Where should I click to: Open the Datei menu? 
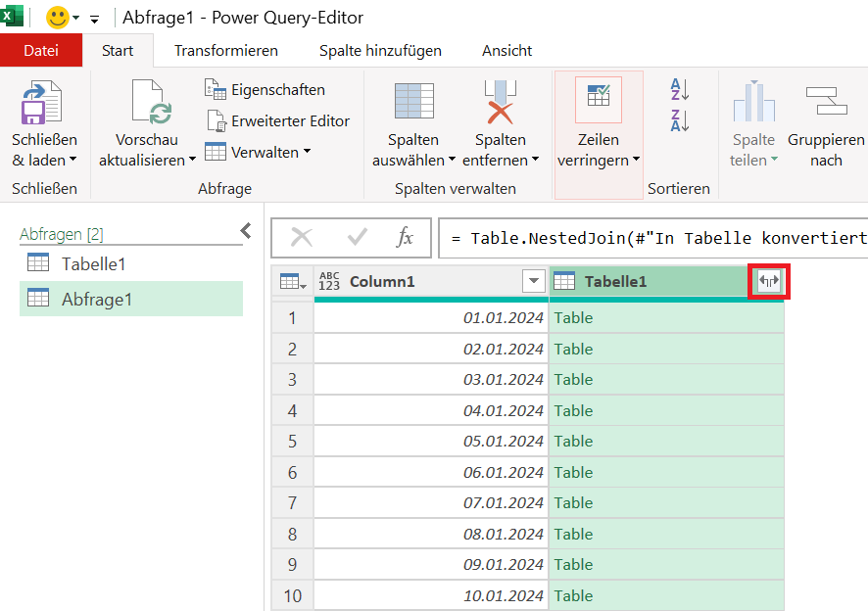tap(41, 50)
